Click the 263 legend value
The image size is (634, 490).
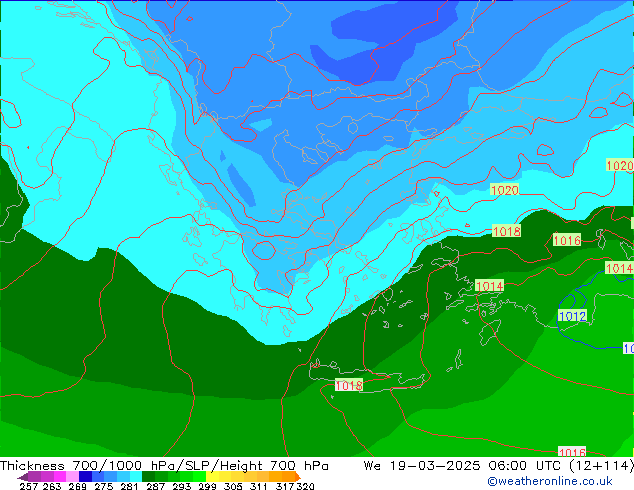[x=52, y=486]
